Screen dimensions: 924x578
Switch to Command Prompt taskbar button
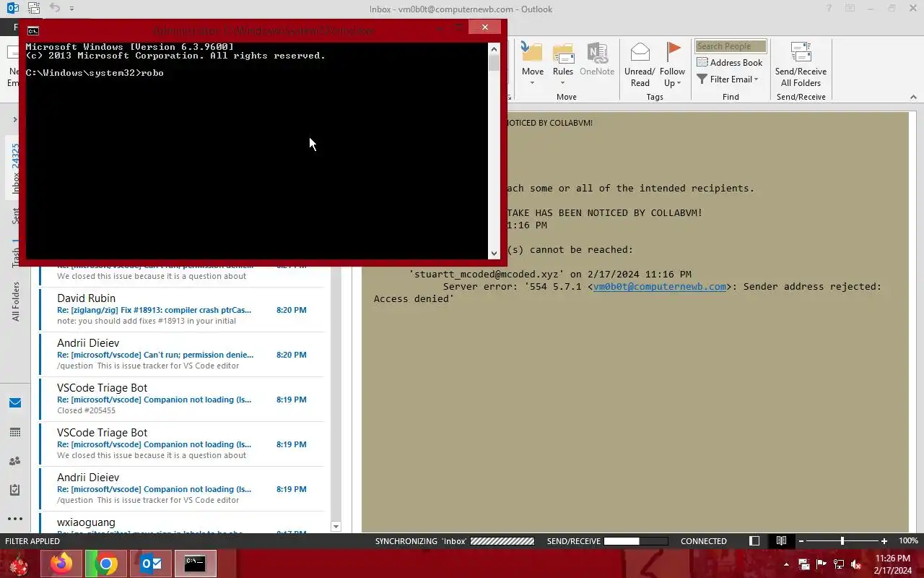pos(195,564)
